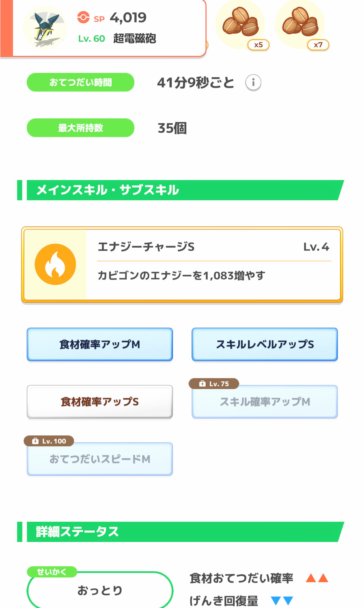Tap orange up arrows beside 食材おてつだい確率
The image size is (364, 608).
pyautogui.click(x=317, y=578)
